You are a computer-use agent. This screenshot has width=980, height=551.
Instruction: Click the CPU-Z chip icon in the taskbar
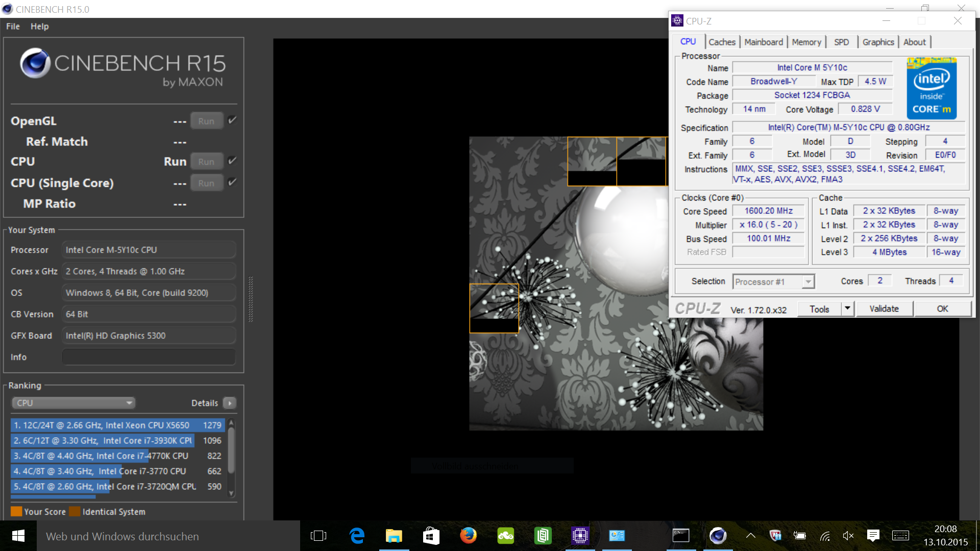click(x=580, y=536)
